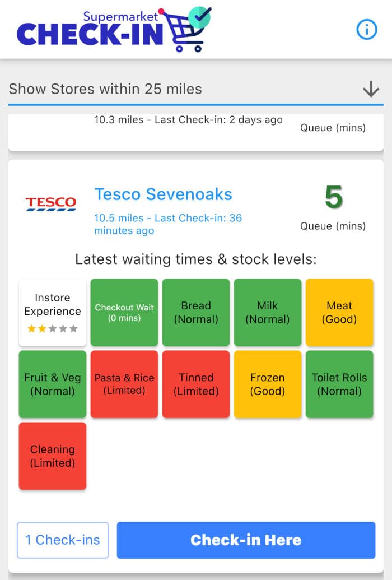Screen dimensions: 392x580
Task: Tap the Tinned (Limited) tile
Action: (196, 384)
